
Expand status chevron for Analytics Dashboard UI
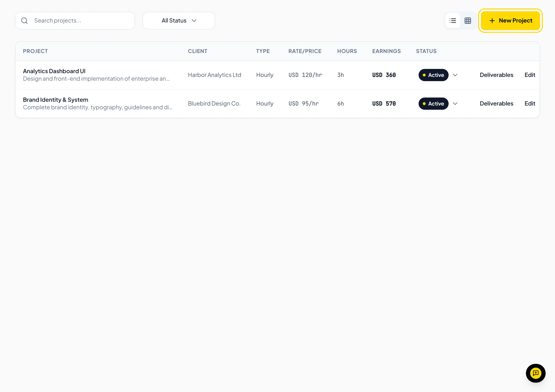[x=455, y=75]
